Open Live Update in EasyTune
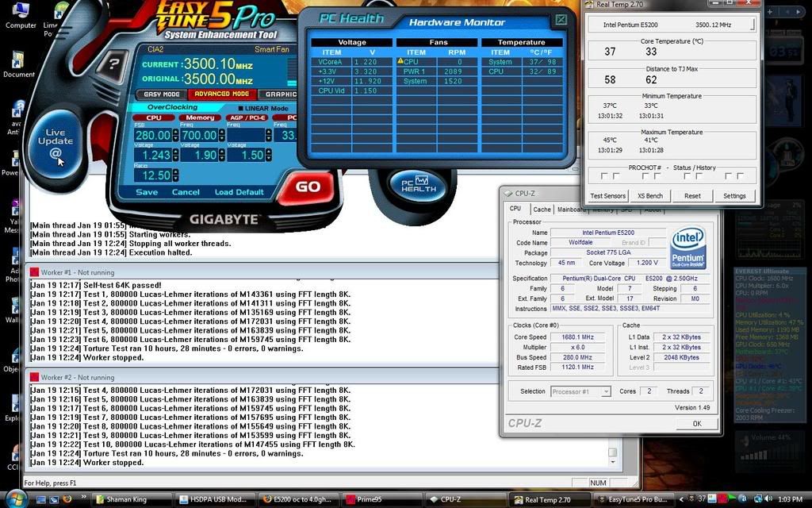 click(56, 143)
